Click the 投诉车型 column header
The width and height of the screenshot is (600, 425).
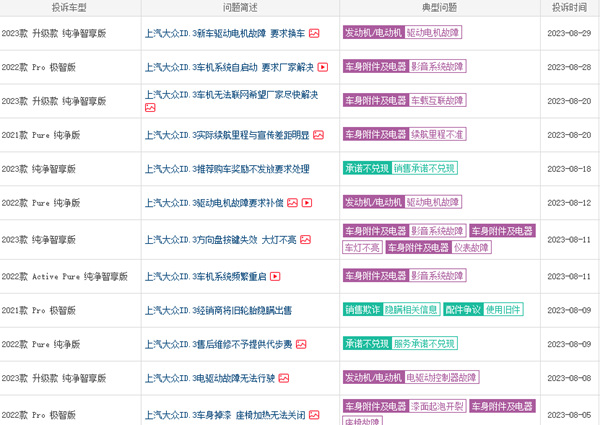69,8
